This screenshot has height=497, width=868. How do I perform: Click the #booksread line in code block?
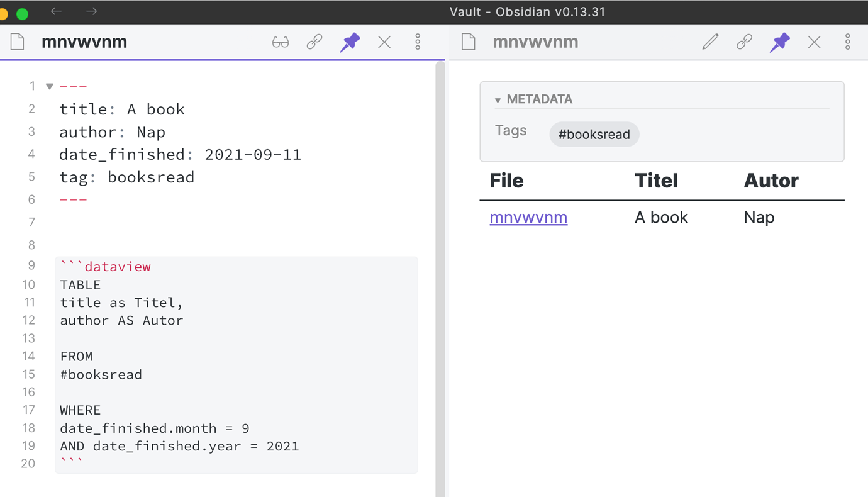pyautogui.click(x=101, y=374)
